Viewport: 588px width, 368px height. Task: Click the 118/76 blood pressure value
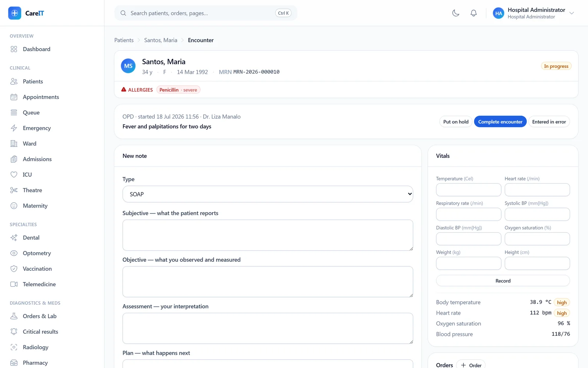561,334
